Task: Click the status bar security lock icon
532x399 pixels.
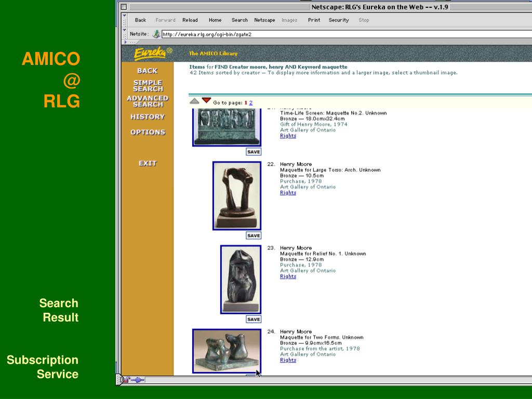Action: click(x=127, y=380)
